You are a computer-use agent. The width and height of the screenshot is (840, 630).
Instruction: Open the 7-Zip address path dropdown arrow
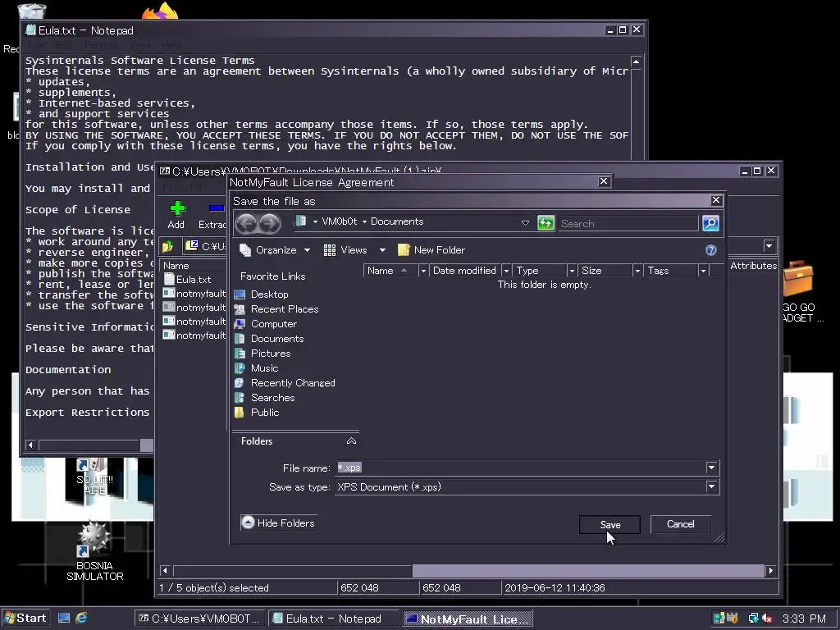[x=769, y=246]
